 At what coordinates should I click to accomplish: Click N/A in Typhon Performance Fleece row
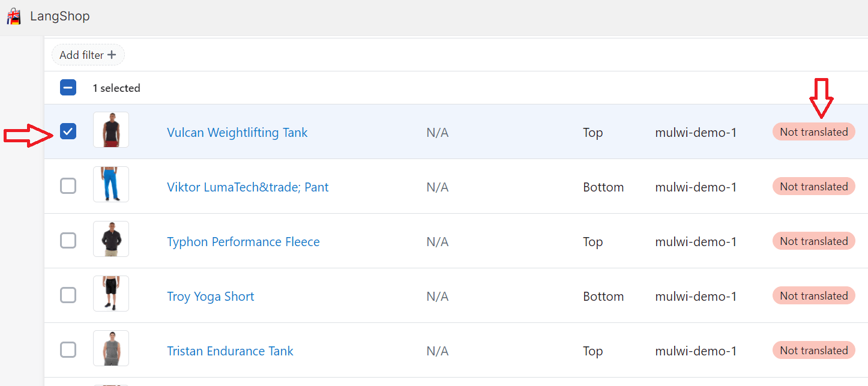pos(438,242)
